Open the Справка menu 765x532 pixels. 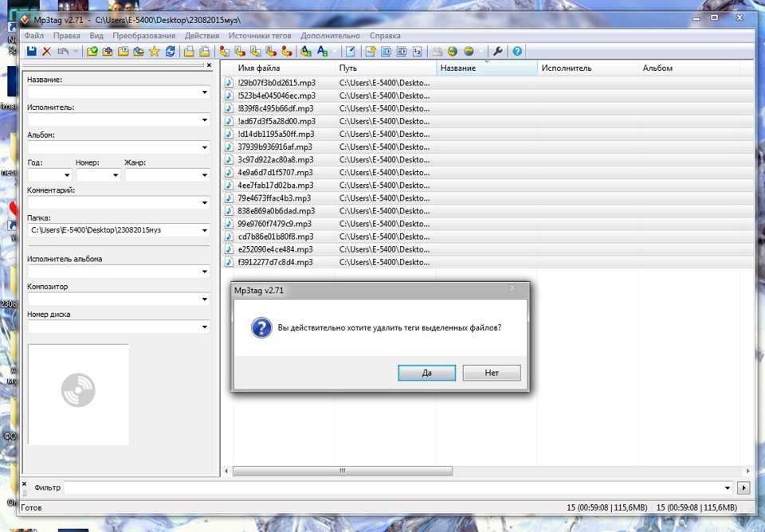[x=385, y=36]
